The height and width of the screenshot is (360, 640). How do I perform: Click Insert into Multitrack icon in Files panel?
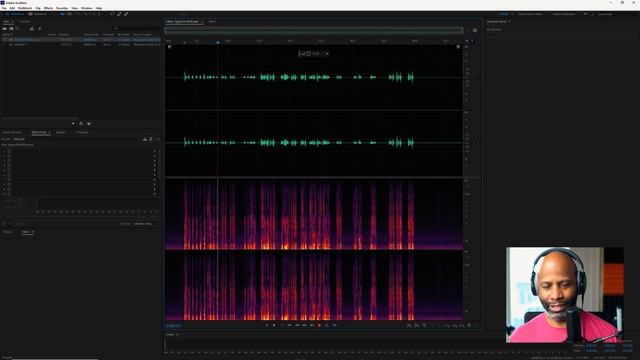pyautogui.click(x=32, y=29)
